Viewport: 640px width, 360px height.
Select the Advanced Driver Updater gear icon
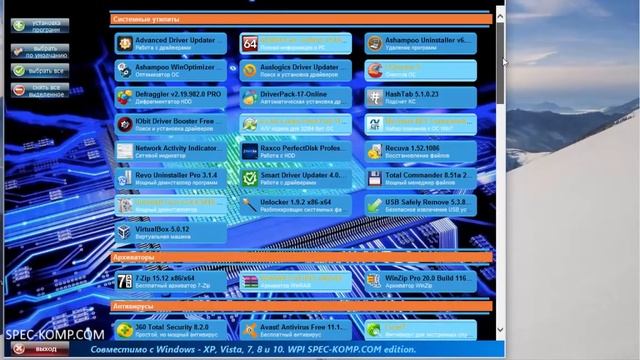(x=125, y=43)
